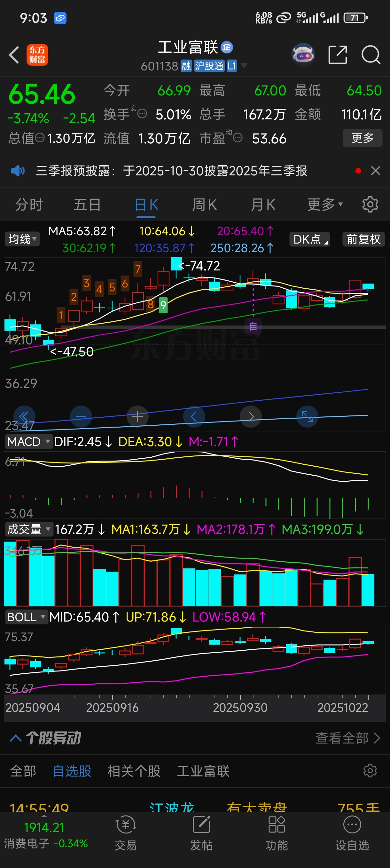Select the 日K tab
The height and width of the screenshot is (868, 390).
pos(146,205)
